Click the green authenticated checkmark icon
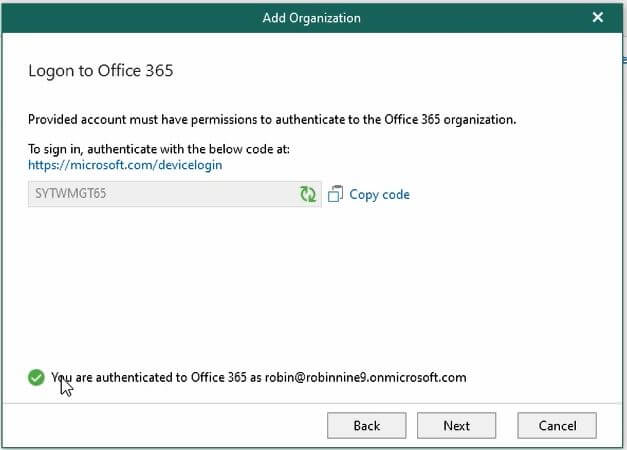Screen dimensions: 627x450 [36, 378]
